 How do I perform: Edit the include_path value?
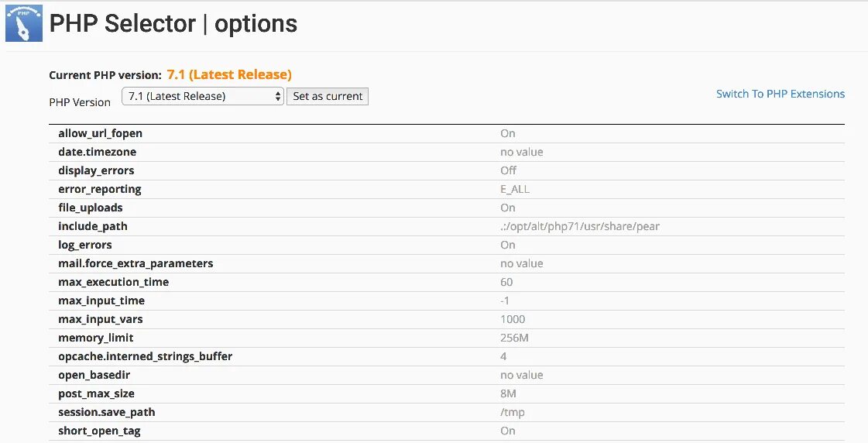click(579, 226)
